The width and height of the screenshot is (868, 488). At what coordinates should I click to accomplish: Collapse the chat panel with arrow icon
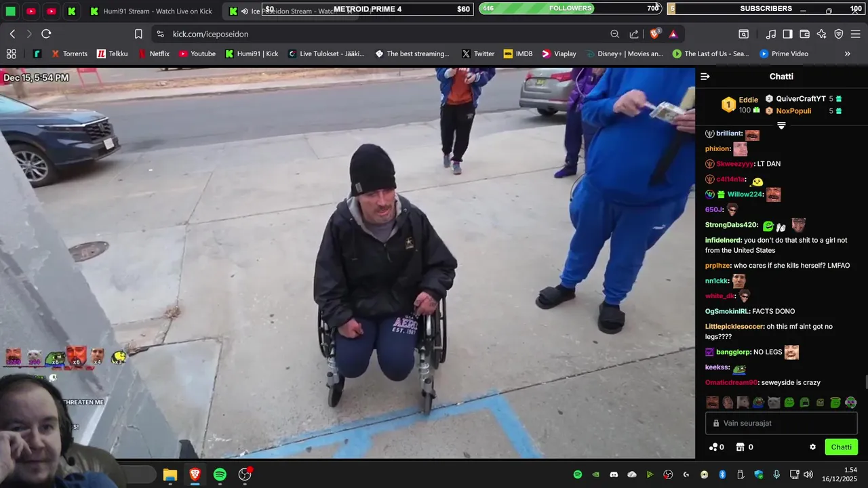tap(705, 77)
